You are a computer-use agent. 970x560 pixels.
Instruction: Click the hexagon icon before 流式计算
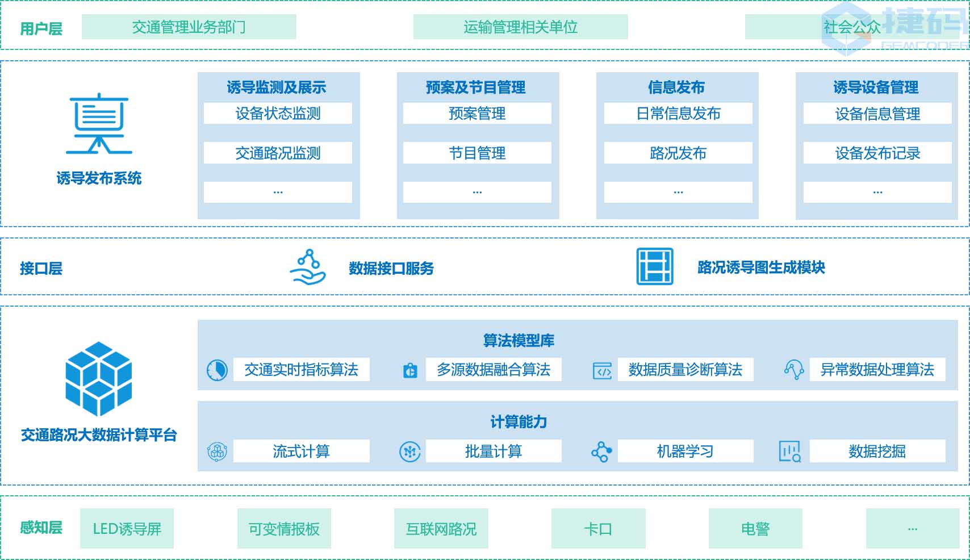pyautogui.click(x=218, y=452)
